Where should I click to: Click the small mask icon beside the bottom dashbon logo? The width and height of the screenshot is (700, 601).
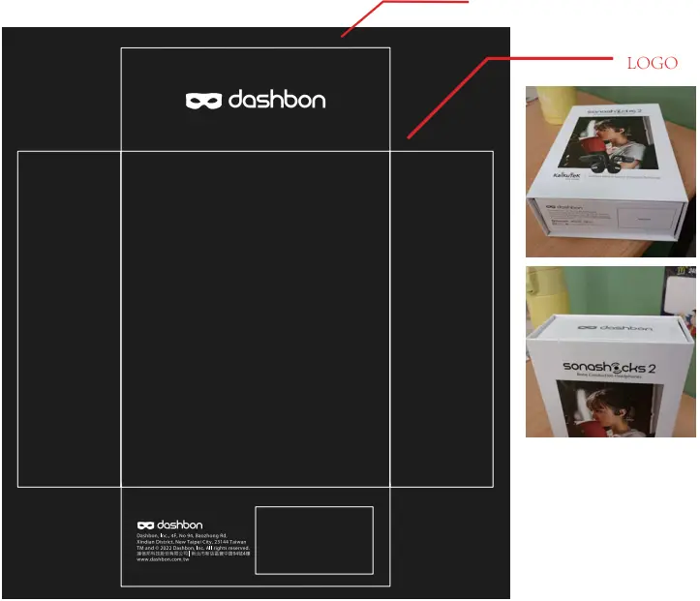(145, 526)
